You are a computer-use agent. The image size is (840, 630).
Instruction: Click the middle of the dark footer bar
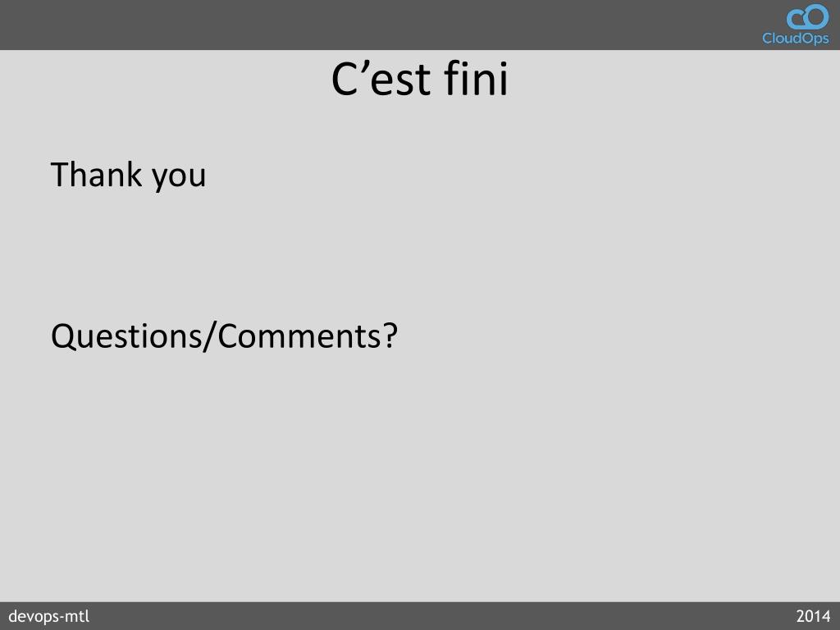click(420, 616)
